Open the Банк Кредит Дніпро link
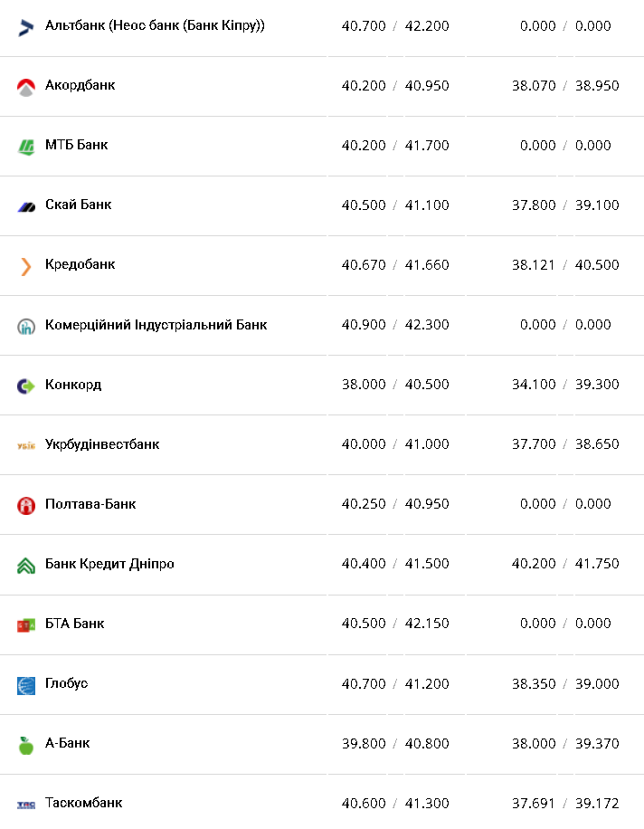Screen dimensions: 644x829 [109, 564]
